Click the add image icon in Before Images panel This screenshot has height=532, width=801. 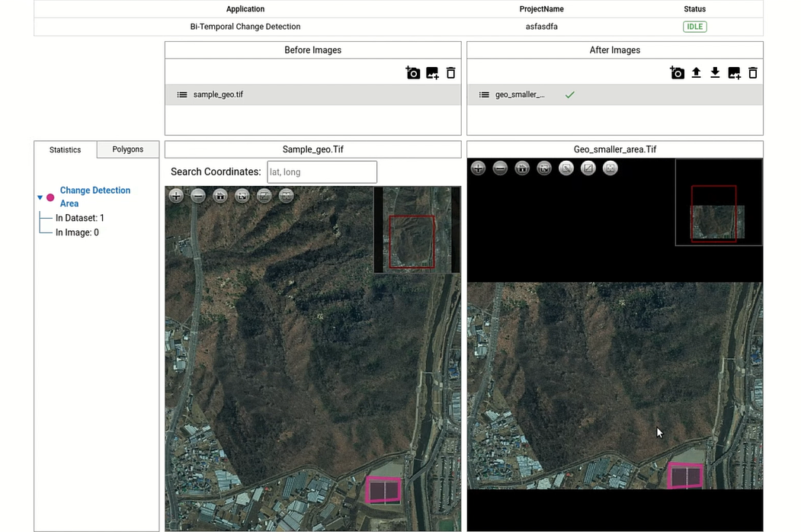click(432, 72)
